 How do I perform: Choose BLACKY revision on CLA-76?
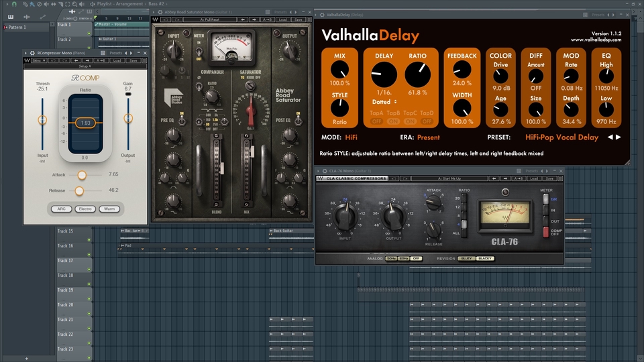[x=484, y=259]
